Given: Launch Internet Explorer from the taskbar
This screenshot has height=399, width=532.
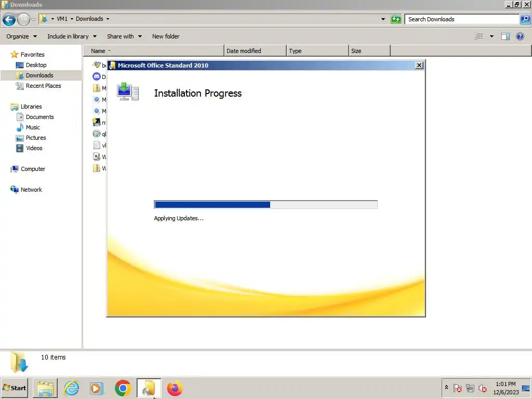Looking at the screenshot, I should click(72, 388).
